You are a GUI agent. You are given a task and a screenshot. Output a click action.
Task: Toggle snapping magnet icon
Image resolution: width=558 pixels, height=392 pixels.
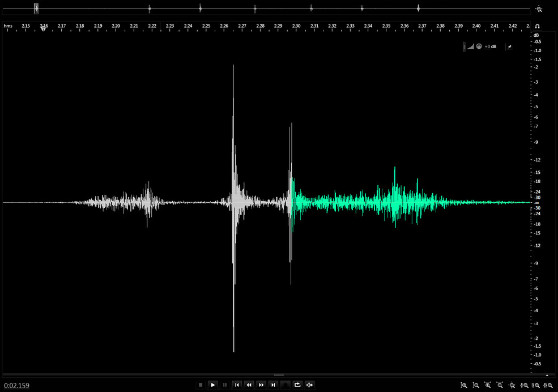(538, 26)
